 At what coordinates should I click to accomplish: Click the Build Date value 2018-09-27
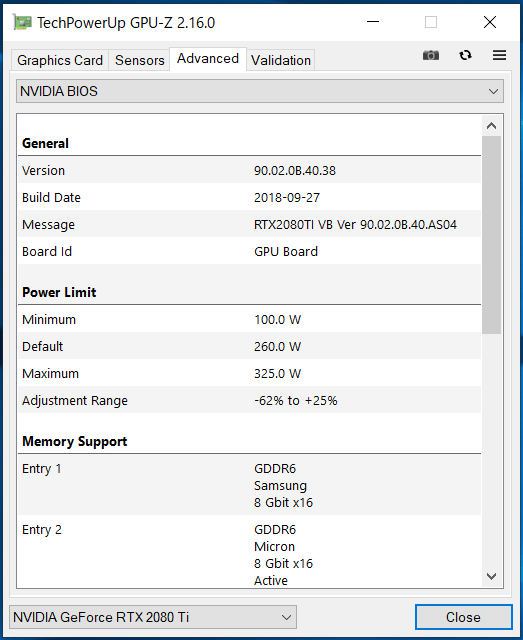(x=287, y=198)
